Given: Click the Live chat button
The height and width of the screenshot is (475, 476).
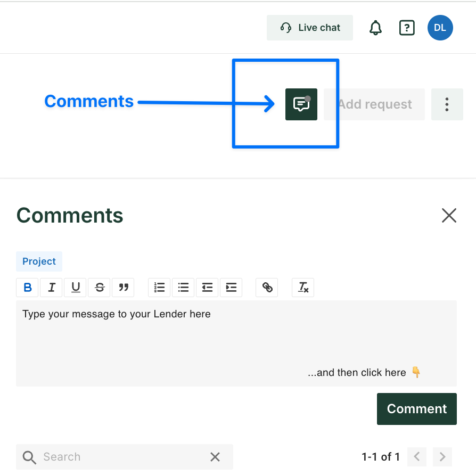Looking at the screenshot, I should (x=310, y=28).
